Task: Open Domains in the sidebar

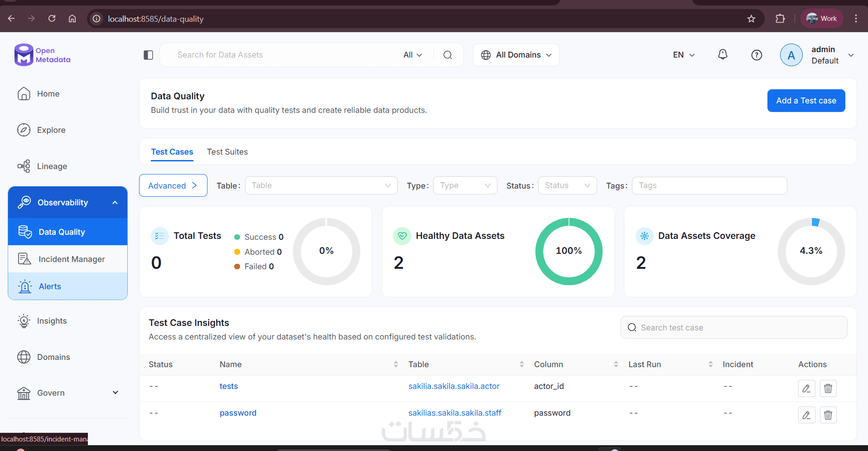Action: pyautogui.click(x=53, y=357)
